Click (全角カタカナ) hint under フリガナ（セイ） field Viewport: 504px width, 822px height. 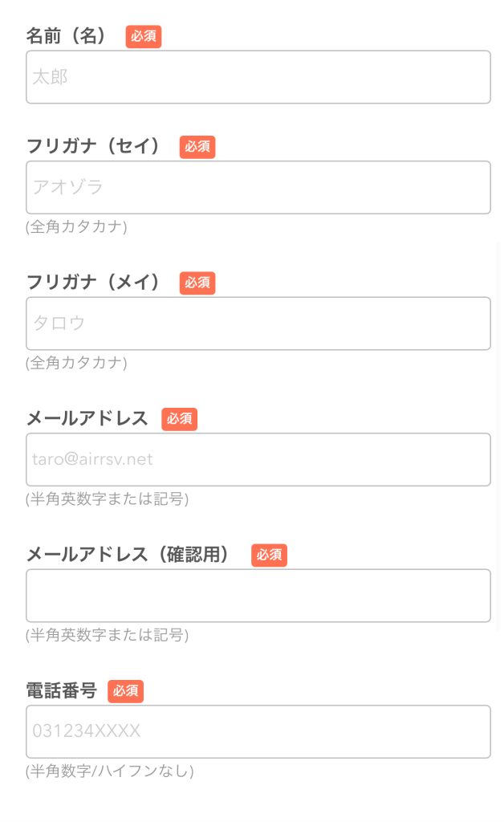coord(76,226)
